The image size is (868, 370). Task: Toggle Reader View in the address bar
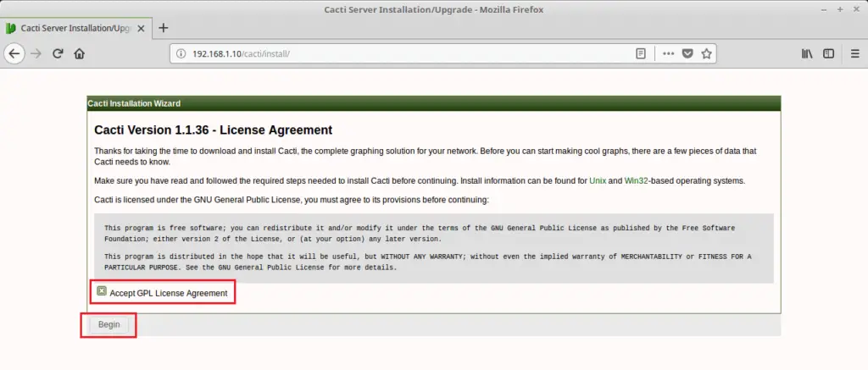coord(641,53)
